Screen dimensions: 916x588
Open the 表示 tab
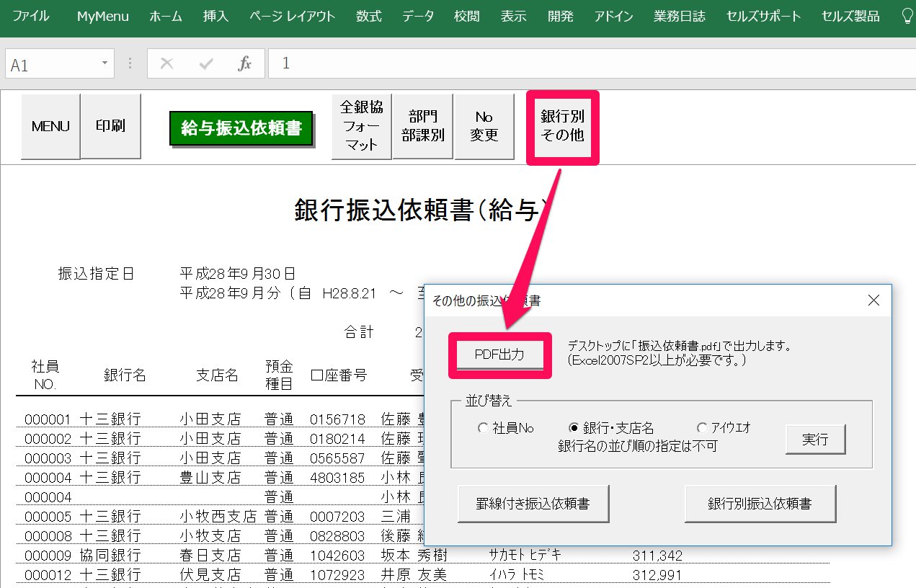pyautogui.click(x=514, y=16)
